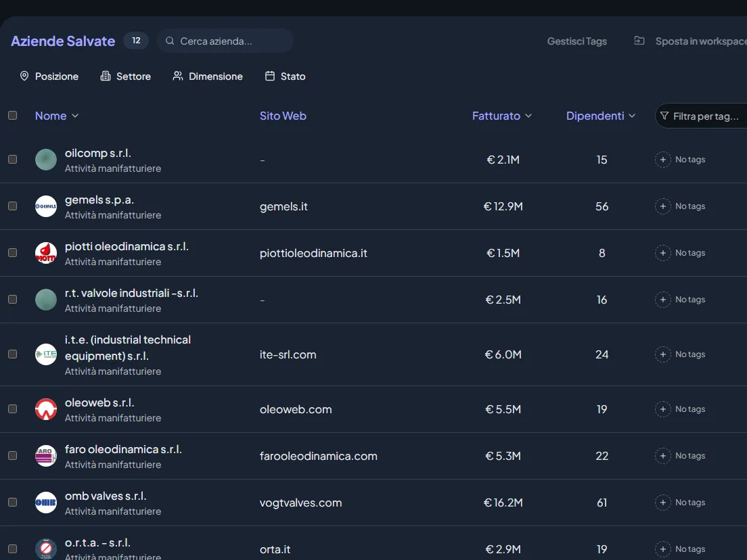Add tag plus icon for faro oleodinamica

[x=662, y=456]
